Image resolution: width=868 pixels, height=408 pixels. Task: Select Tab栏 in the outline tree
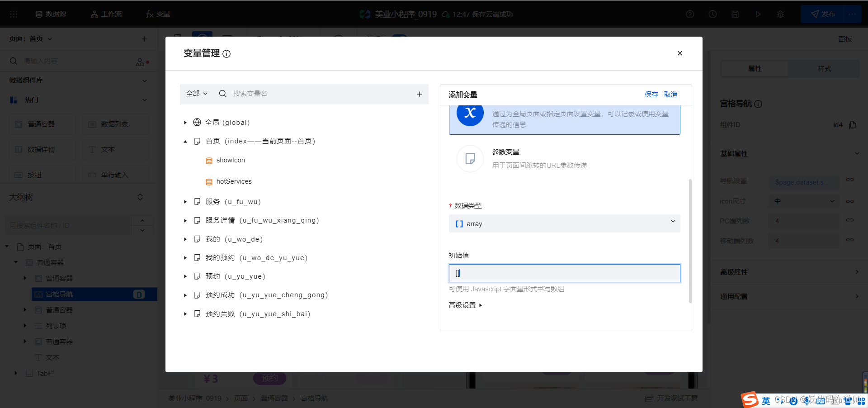click(46, 374)
